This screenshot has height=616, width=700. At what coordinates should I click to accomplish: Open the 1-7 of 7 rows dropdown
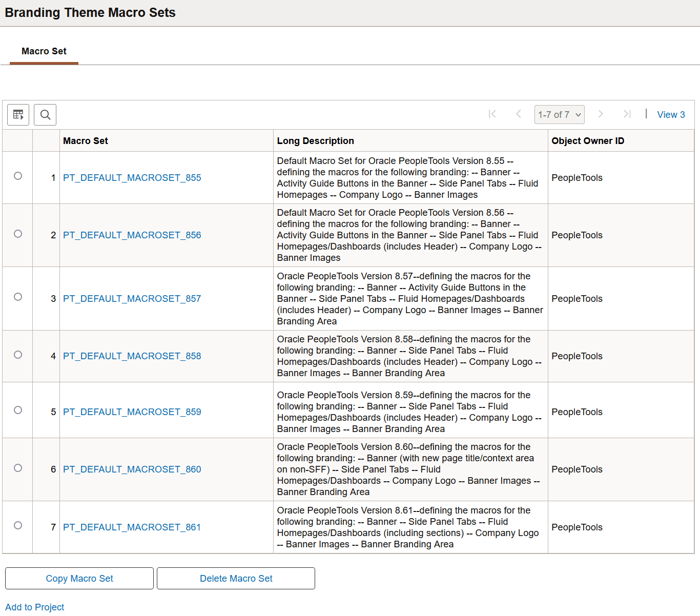pyautogui.click(x=559, y=114)
